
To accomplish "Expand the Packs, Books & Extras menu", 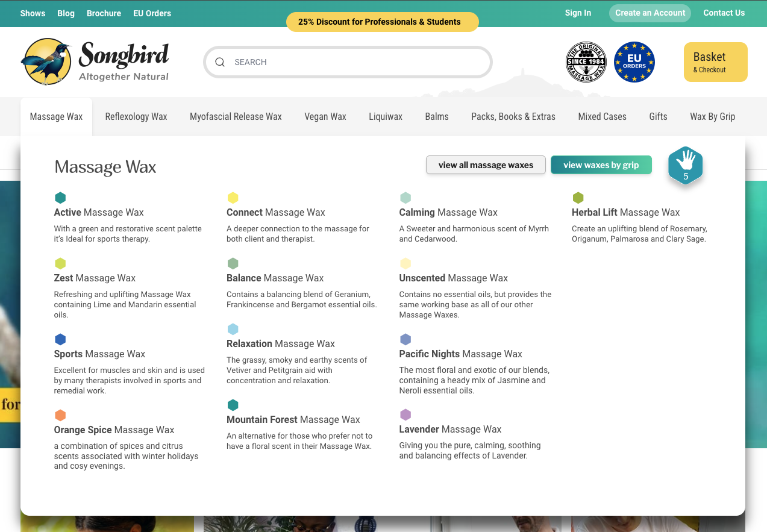I will (513, 117).
